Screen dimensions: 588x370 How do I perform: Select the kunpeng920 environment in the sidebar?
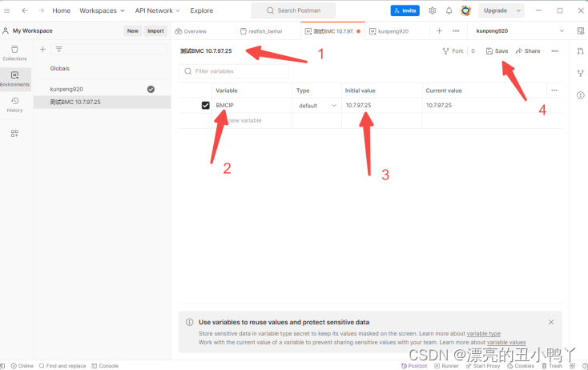pos(66,89)
